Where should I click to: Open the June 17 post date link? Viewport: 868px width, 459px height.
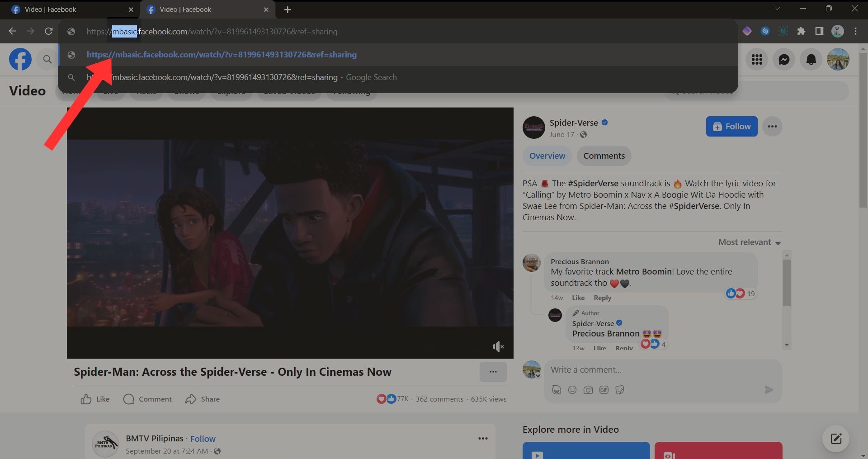pos(561,135)
